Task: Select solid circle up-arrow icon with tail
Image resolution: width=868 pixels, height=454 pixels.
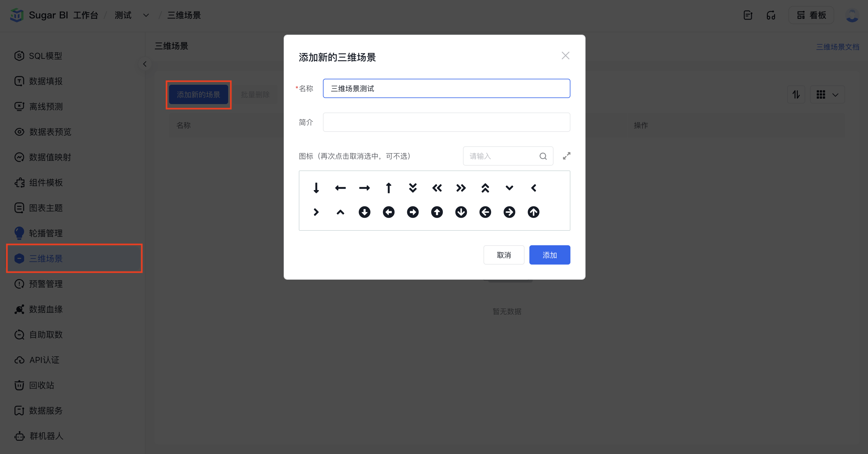Action: pyautogui.click(x=437, y=212)
